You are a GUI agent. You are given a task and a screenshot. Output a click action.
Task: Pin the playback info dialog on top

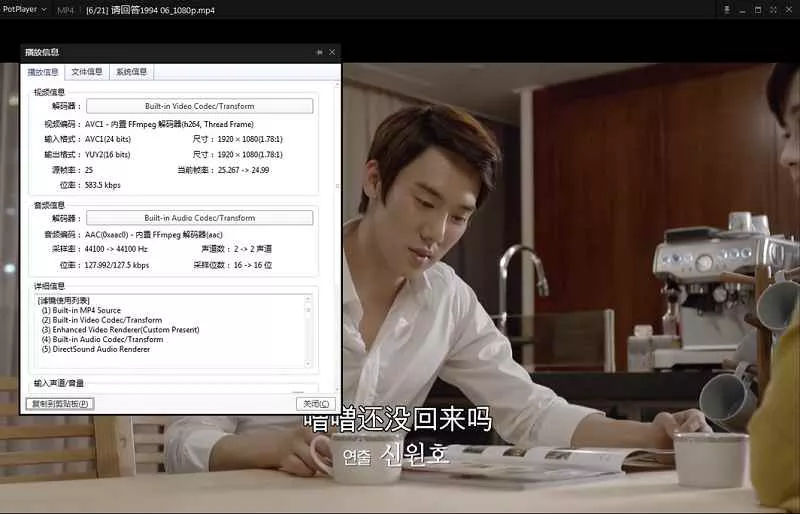319,52
